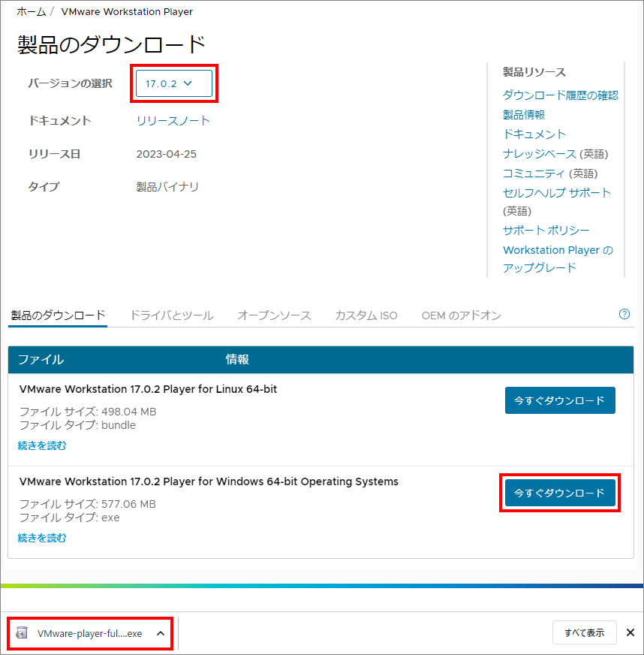This screenshot has height=655, width=644.
Task: Switch to カスタム ISO tab
Action: click(366, 315)
